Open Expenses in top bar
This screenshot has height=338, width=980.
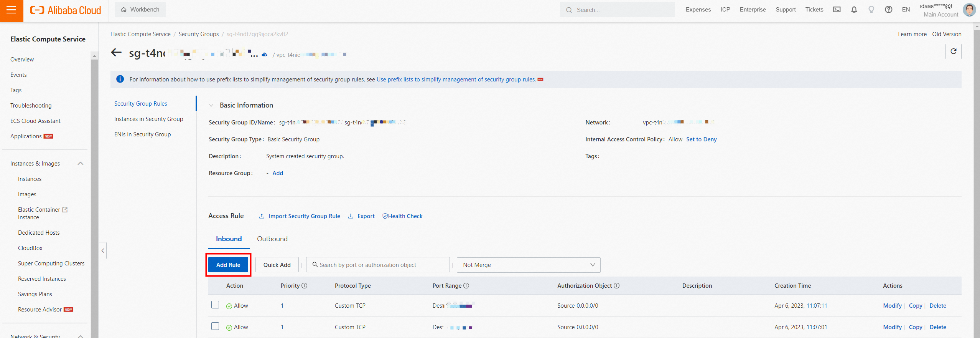698,10
